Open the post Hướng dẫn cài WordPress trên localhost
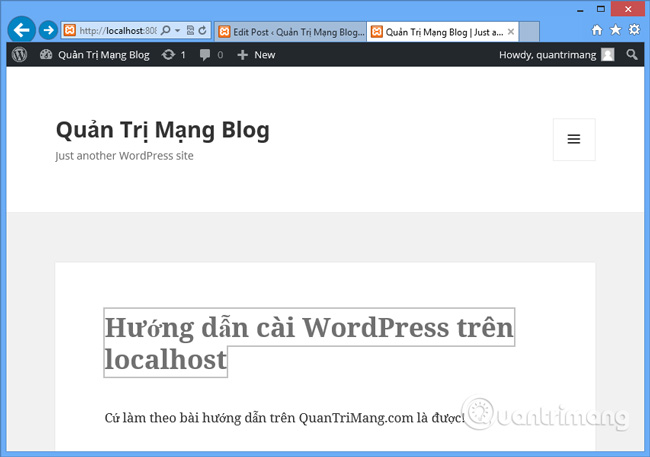 pyautogui.click(x=309, y=343)
